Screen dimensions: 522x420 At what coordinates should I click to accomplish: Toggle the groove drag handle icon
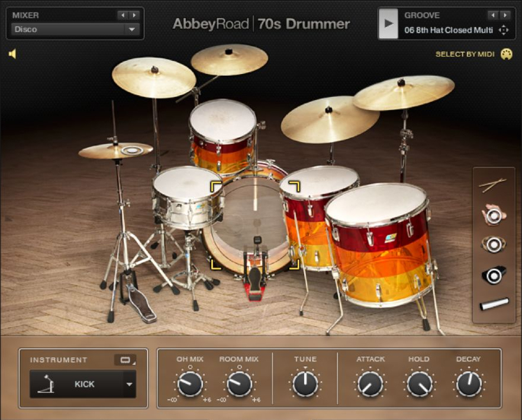504,28
